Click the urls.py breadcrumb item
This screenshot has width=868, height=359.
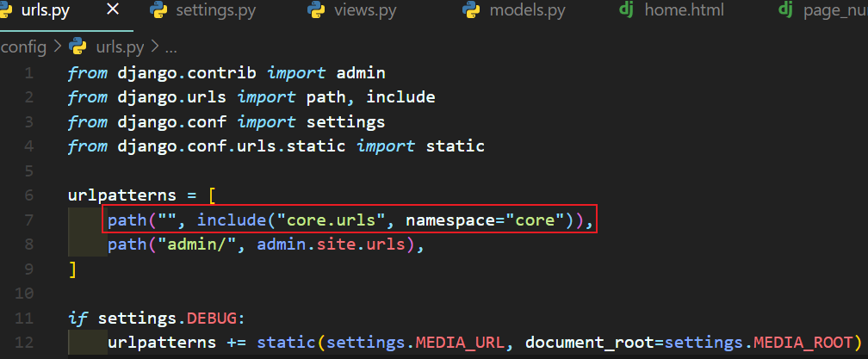[120, 47]
